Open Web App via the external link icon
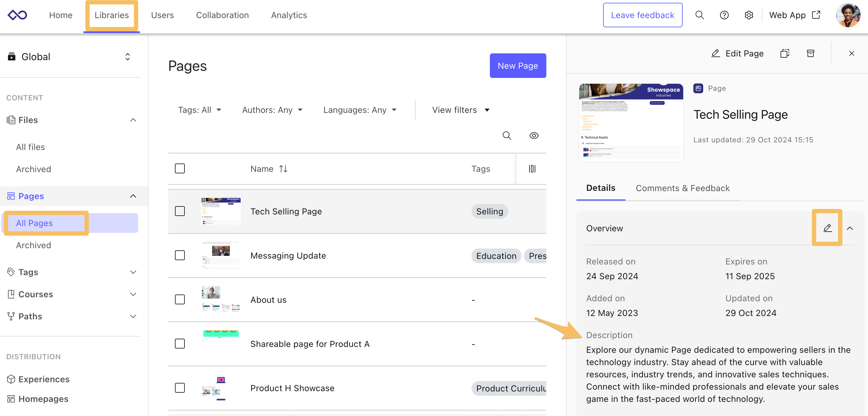The width and height of the screenshot is (868, 416). 816,15
